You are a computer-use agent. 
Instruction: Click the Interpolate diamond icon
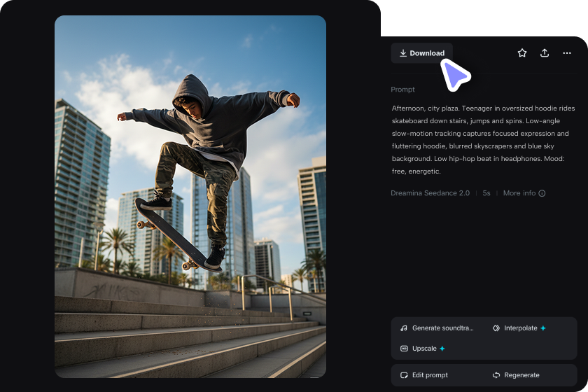496,328
